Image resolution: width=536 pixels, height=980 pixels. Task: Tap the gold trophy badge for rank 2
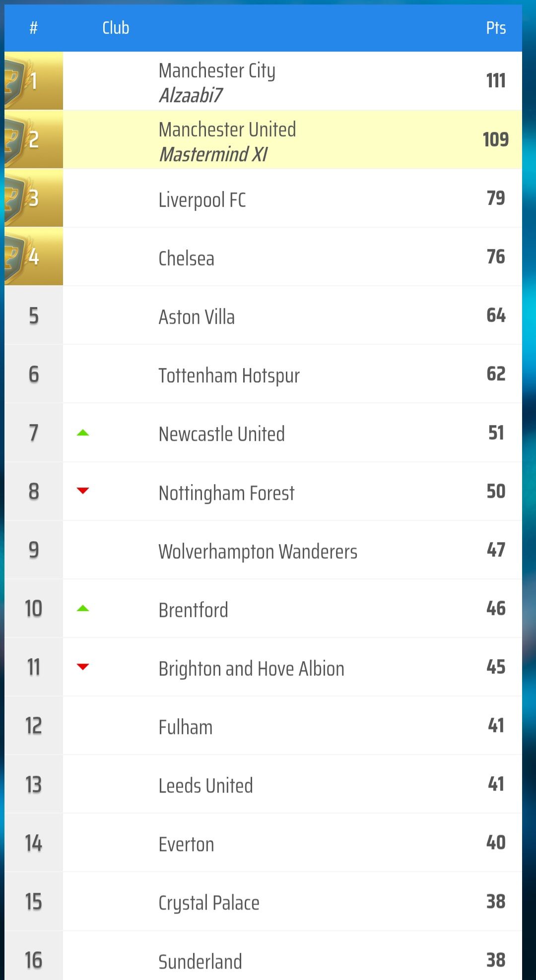pyautogui.click(x=33, y=139)
